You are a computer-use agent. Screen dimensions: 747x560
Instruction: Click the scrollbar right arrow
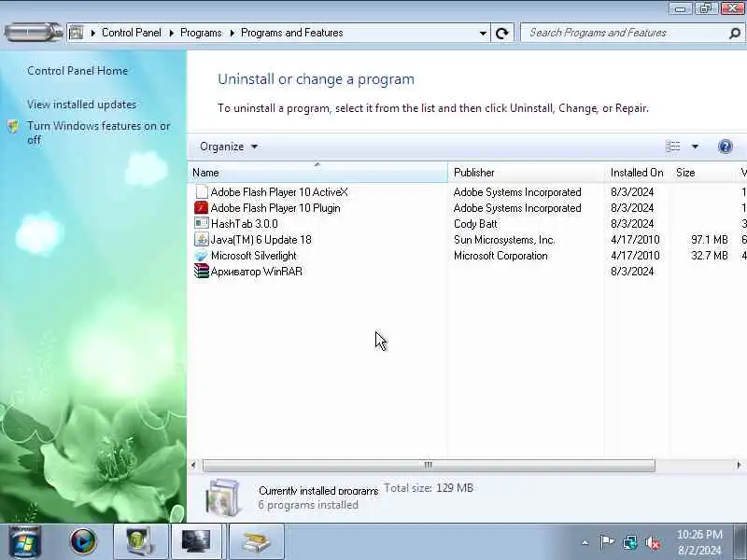[x=739, y=465]
